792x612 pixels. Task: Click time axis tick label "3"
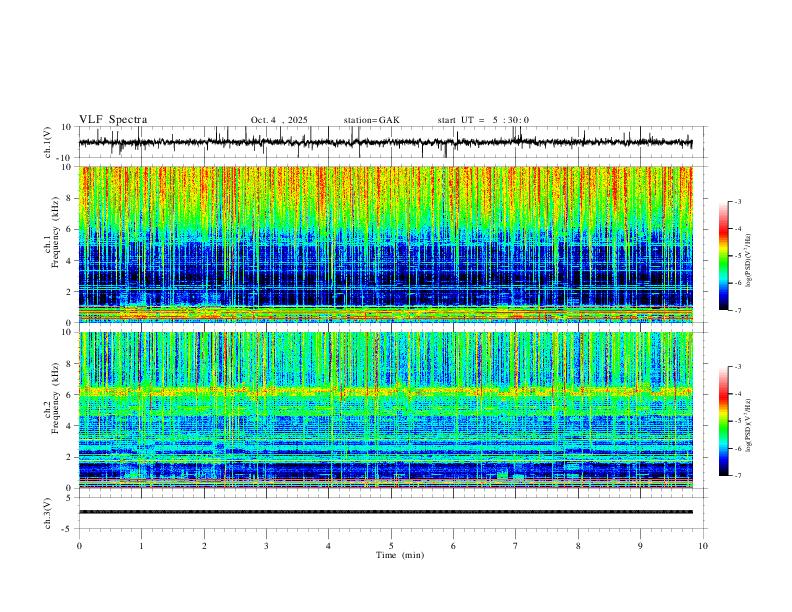coord(266,546)
